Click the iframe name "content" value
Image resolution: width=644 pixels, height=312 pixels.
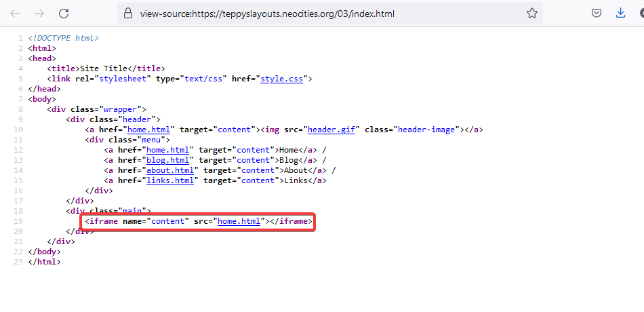168,222
